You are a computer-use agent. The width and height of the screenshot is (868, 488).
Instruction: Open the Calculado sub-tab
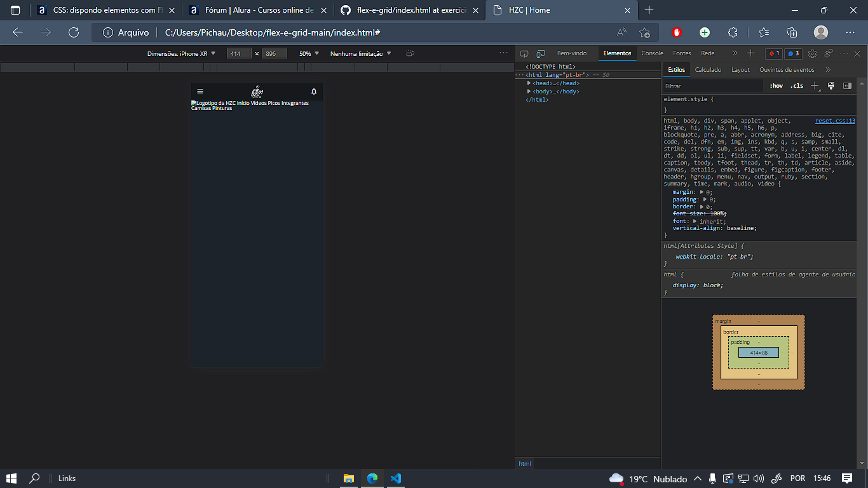coord(708,70)
